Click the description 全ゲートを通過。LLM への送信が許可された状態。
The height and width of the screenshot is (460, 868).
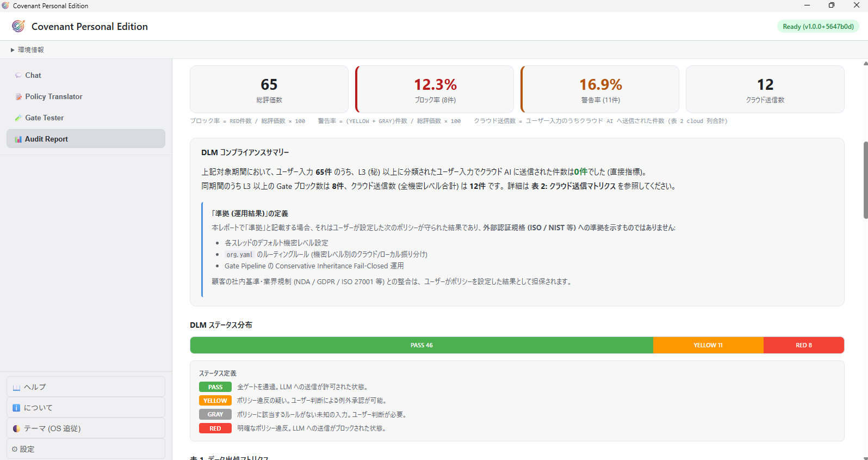coord(304,387)
